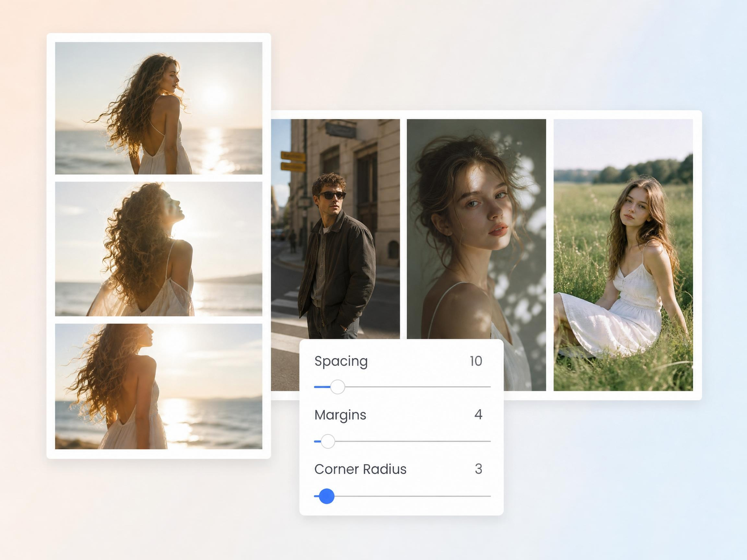Select the middle beach photo, woman looking up
This screenshot has height=560, width=747.
(159, 249)
